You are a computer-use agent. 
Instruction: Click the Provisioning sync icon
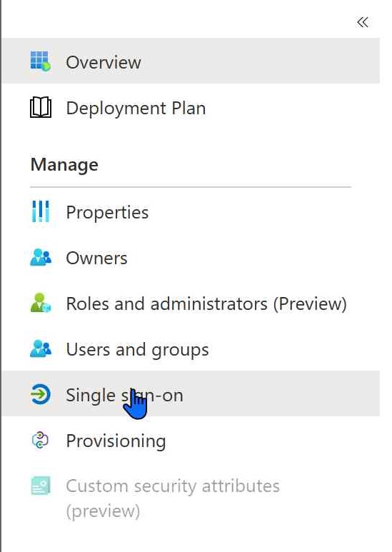pos(41,440)
